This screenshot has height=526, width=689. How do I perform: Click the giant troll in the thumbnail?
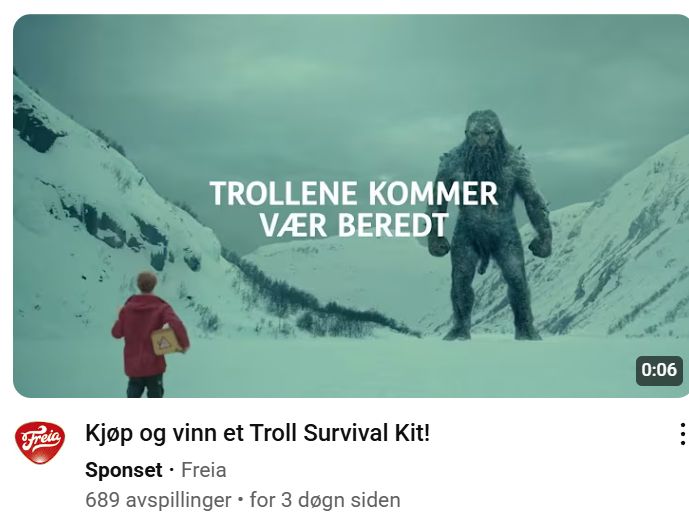click(x=491, y=225)
